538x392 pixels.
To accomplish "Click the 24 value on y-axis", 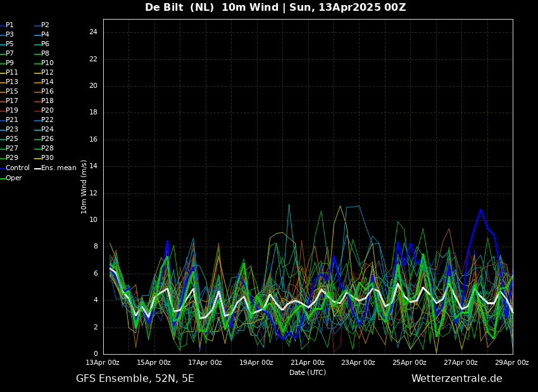I will 93,32.
